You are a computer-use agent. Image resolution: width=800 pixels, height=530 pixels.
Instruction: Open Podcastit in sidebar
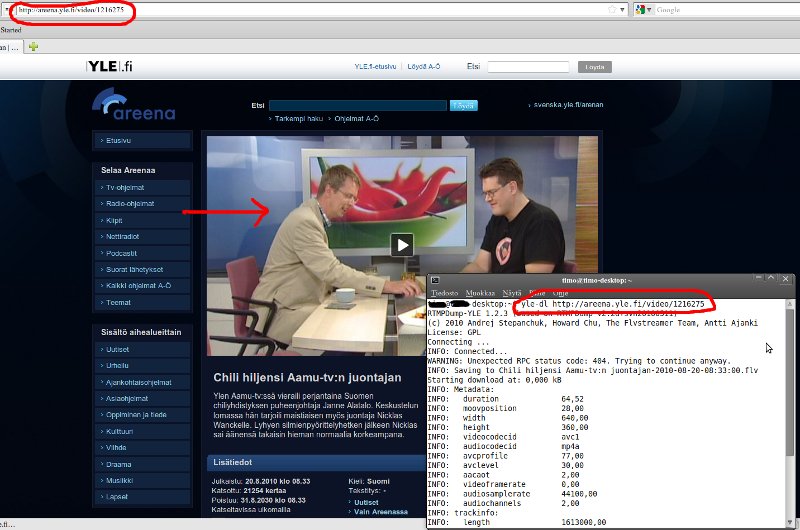(142, 253)
